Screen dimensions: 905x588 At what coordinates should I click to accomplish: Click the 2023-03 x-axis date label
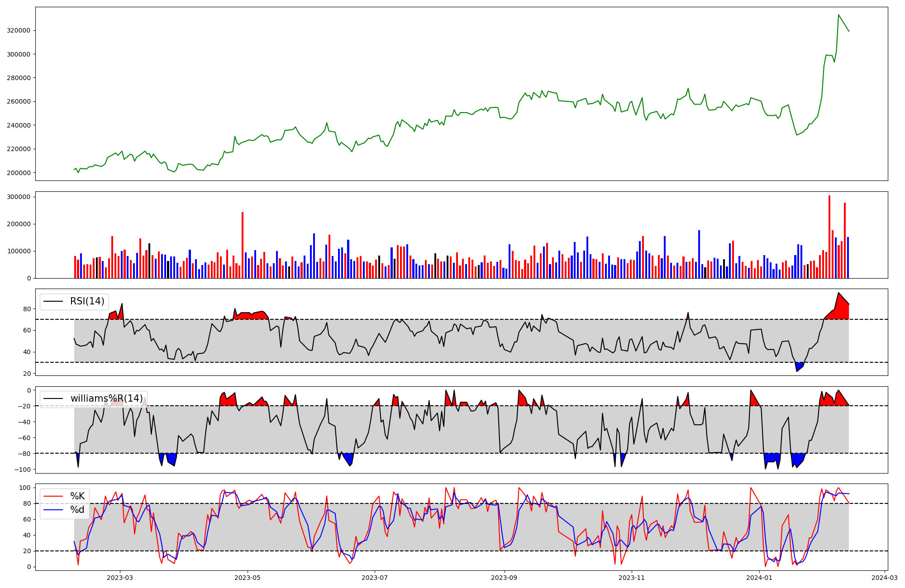(x=120, y=578)
